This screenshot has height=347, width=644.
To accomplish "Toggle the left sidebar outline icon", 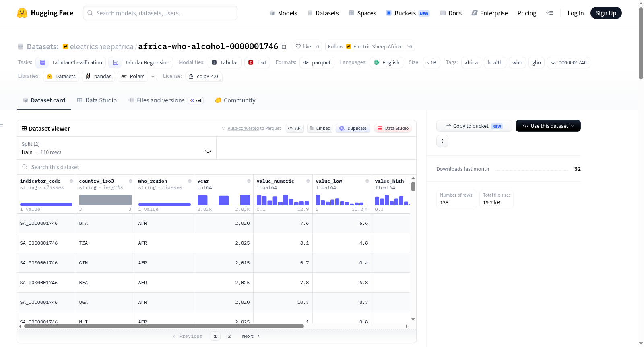I will tap(2, 125).
